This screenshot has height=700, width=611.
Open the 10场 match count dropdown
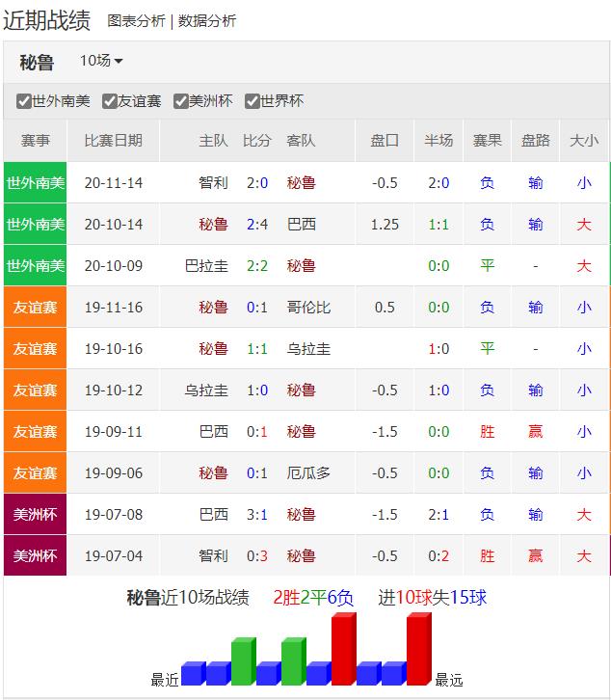pos(101,61)
